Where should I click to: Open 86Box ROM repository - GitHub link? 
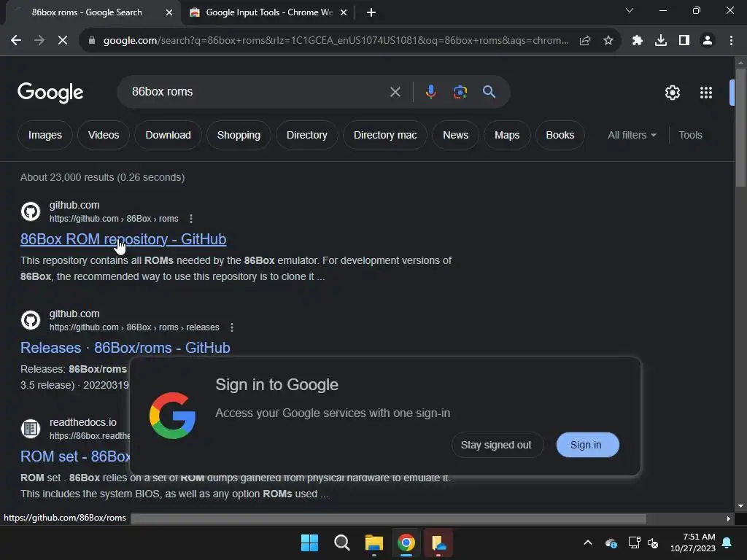tap(123, 239)
